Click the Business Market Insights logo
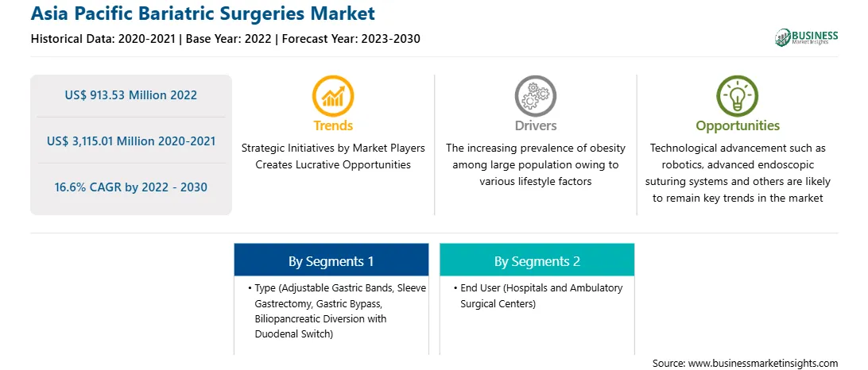The image size is (868, 370). pyautogui.click(x=806, y=37)
